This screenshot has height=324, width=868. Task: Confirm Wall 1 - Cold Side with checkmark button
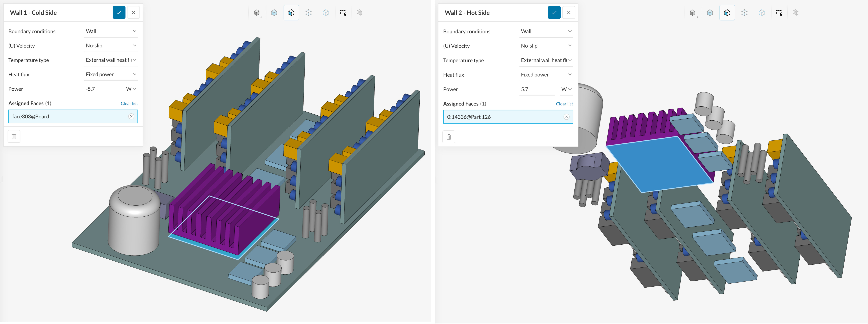tap(119, 12)
